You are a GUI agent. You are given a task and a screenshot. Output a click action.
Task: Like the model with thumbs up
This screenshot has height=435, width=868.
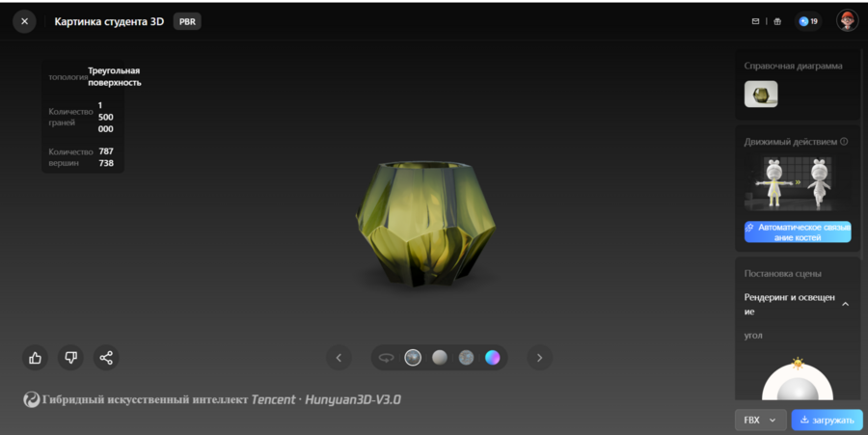35,358
